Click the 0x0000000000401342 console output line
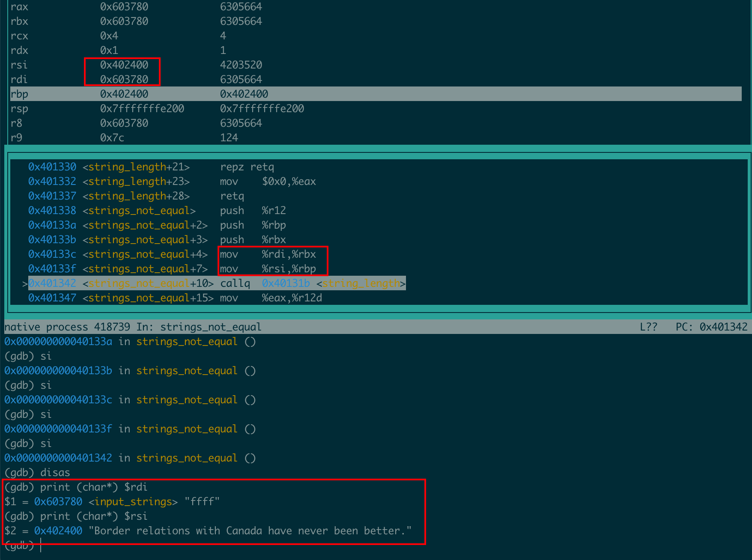Image resolution: width=752 pixels, height=560 pixels. pyautogui.click(x=130, y=458)
